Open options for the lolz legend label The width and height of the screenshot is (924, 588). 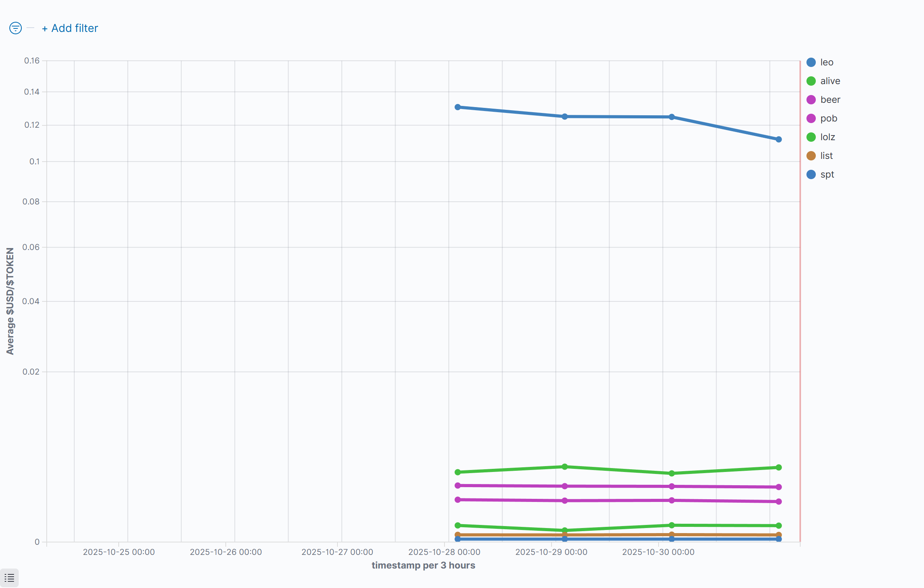click(827, 137)
